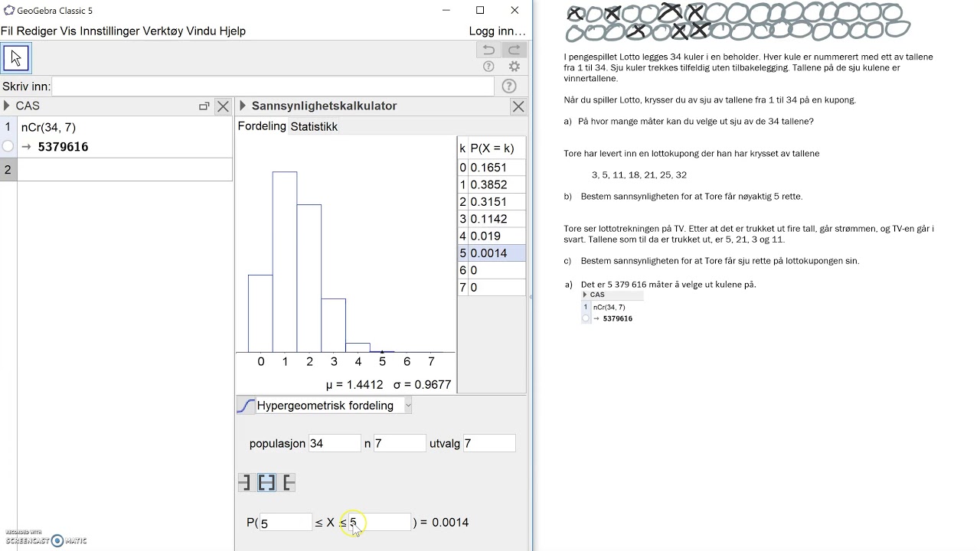Viewport: 980px width, 551px height.
Task: Toggle the cumulative distribution curve button
Action: pyautogui.click(x=246, y=406)
